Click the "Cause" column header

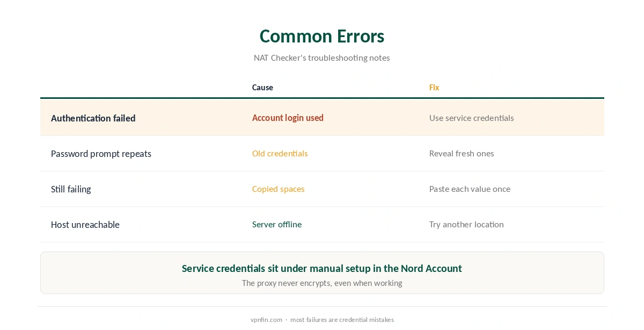point(262,88)
